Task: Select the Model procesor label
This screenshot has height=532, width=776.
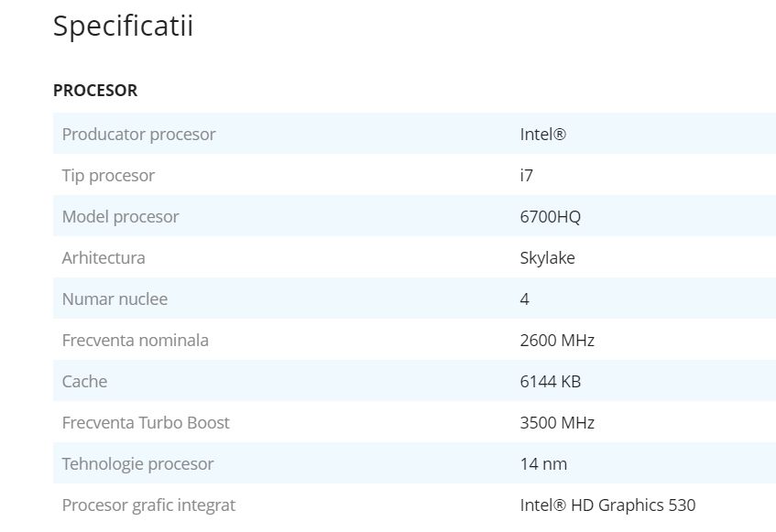Action: click(120, 217)
